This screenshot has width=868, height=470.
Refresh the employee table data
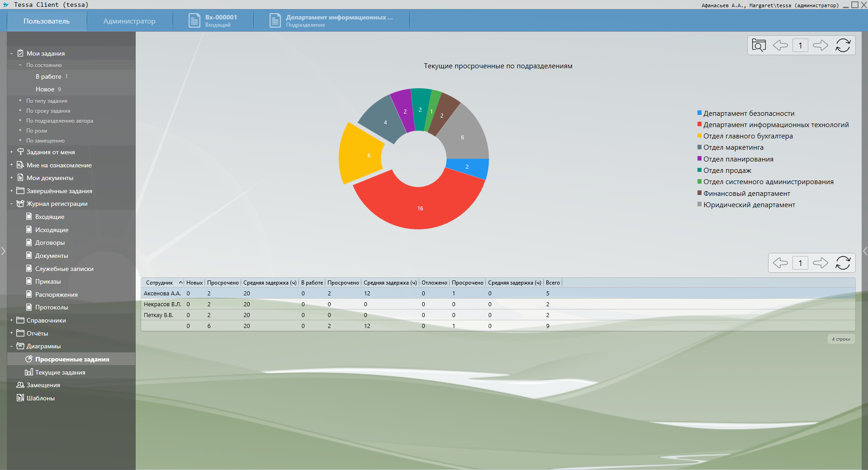[x=843, y=263]
